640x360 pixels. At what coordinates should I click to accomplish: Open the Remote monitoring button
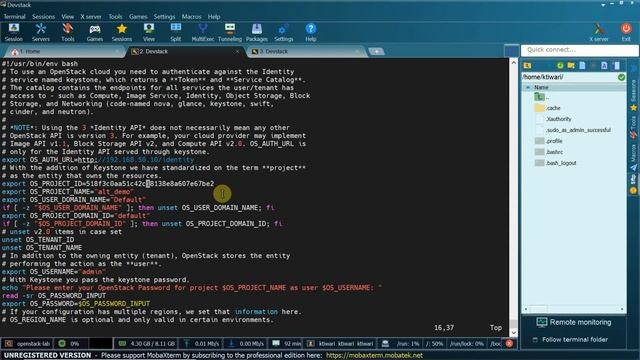pyautogui.click(x=574, y=322)
